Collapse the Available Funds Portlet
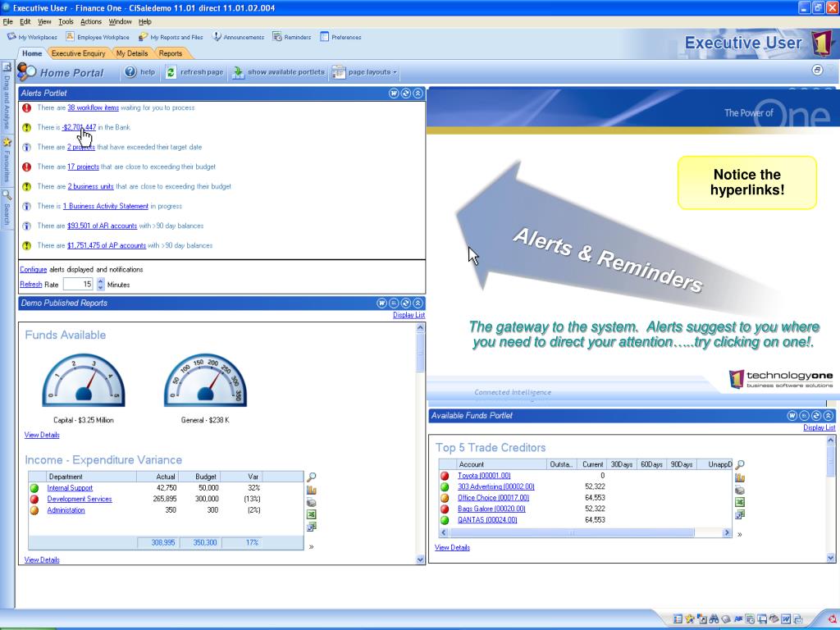Image resolution: width=840 pixels, height=630 pixels. pos(829,416)
